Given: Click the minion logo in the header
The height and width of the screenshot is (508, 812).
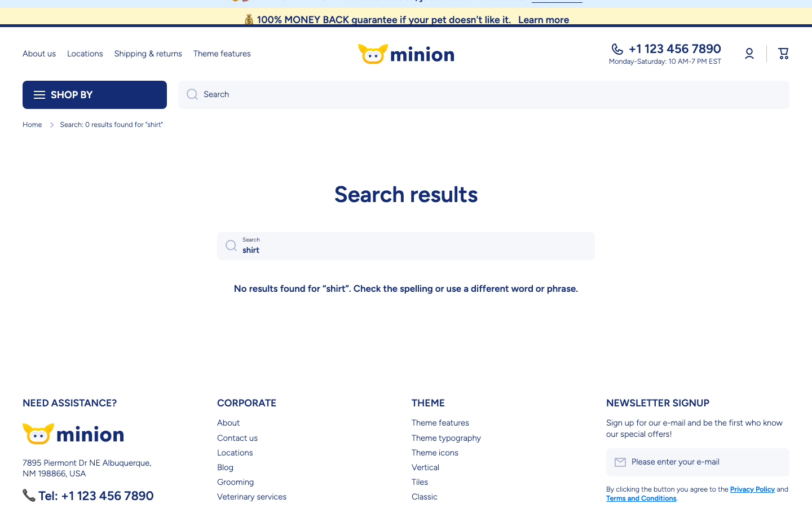Looking at the screenshot, I should [406, 54].
